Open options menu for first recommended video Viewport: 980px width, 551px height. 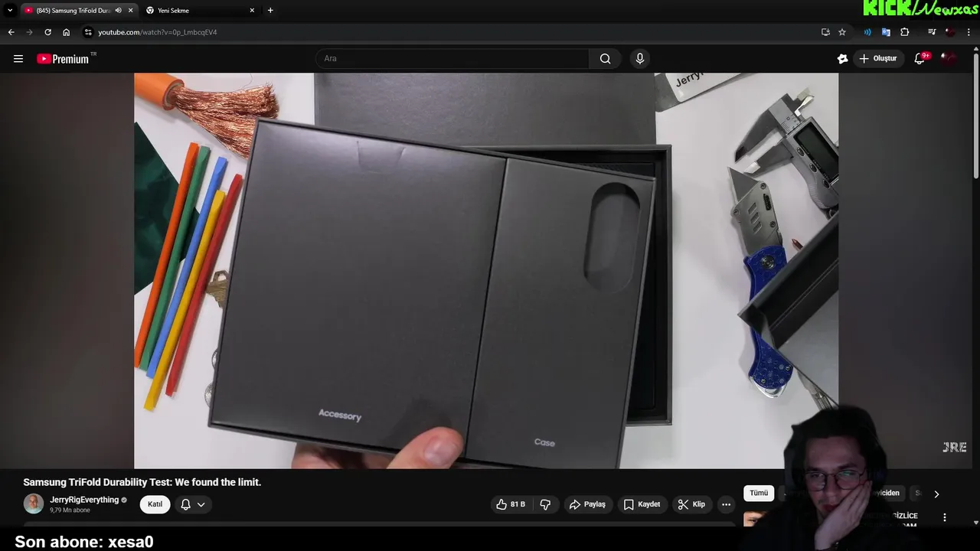[x=945, y=517]
